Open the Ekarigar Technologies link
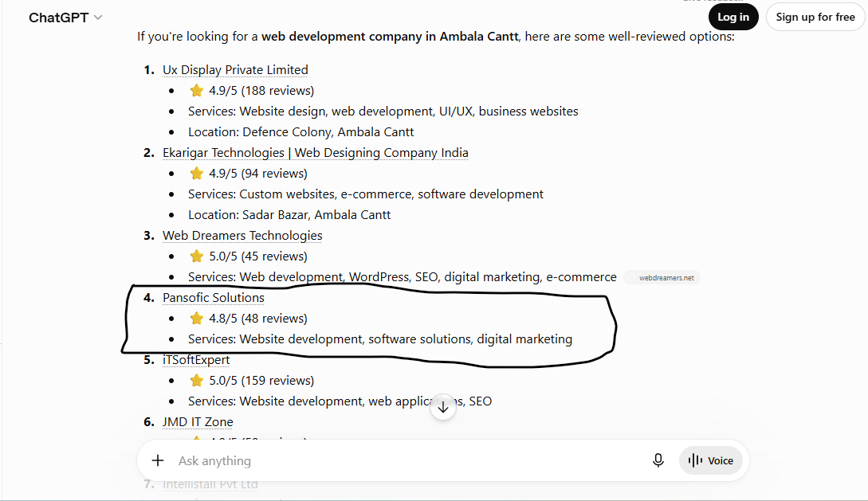Image resolution: width=868 pixels, height=501 pixels. click(x=316, y=153)
